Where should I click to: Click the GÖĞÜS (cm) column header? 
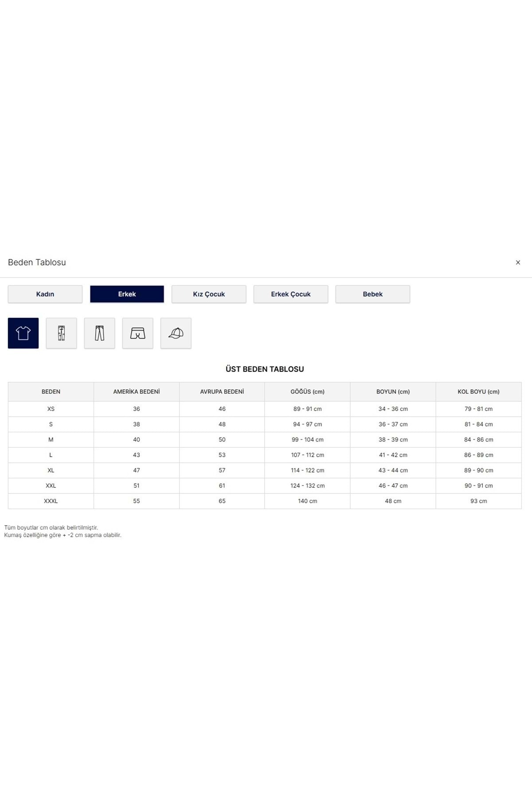click(x=307, y=391)
